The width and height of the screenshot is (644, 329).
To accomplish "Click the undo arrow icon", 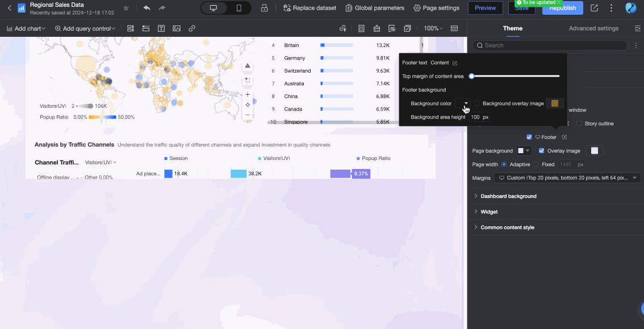I will click(x=147, y=8).
